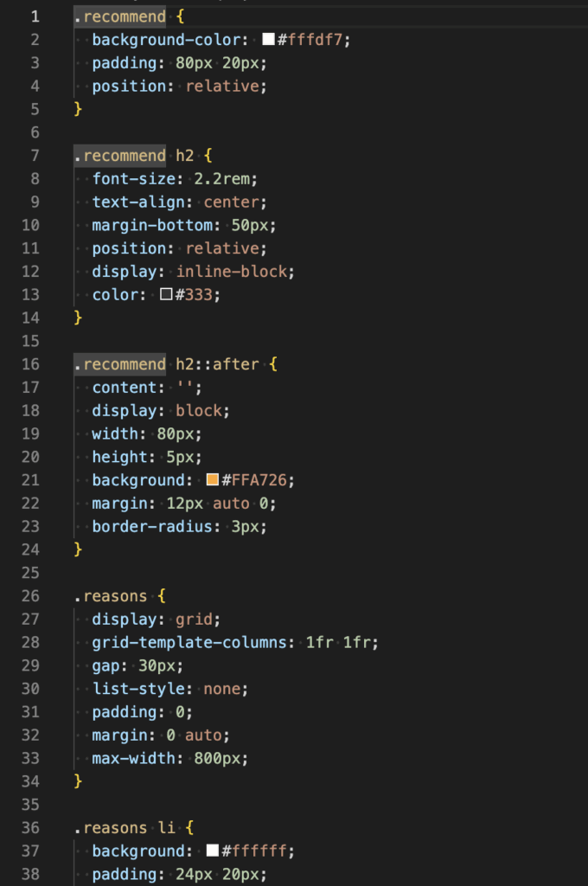Click the '#ffffff' hex text
The height and width of the screenshot is (886, 588).
(x=254, y=851)
